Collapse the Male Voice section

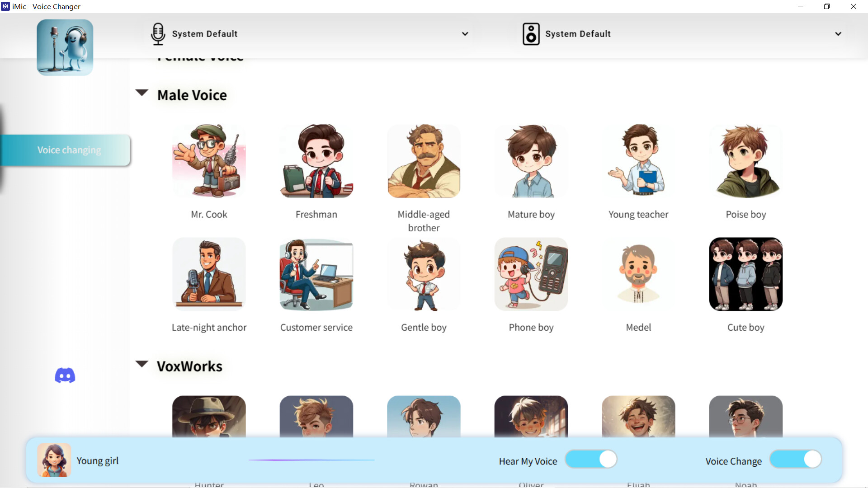click(x=142, y=93)
